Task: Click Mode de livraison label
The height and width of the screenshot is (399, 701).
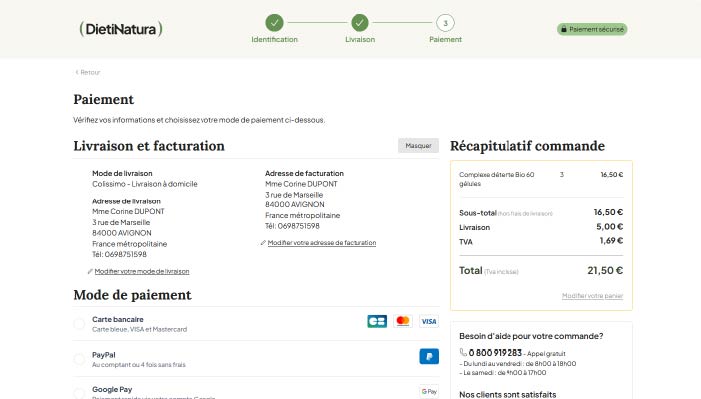Action: (122, 173)
